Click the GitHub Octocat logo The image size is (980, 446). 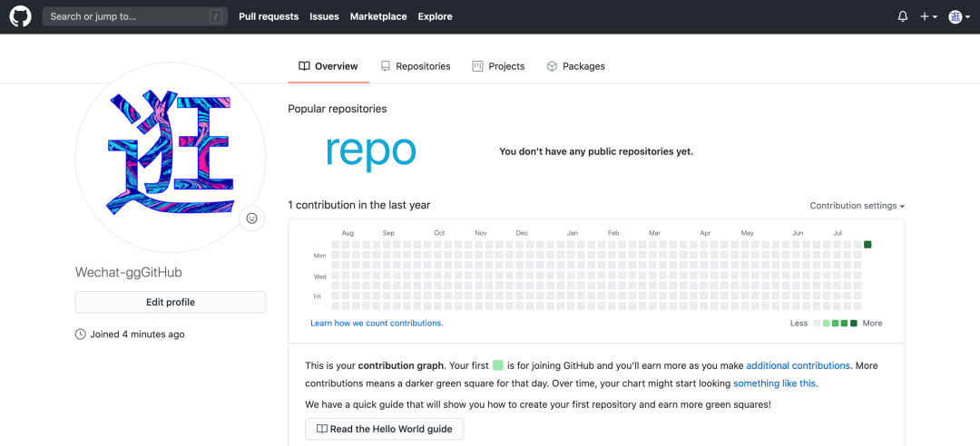[20, 16]
